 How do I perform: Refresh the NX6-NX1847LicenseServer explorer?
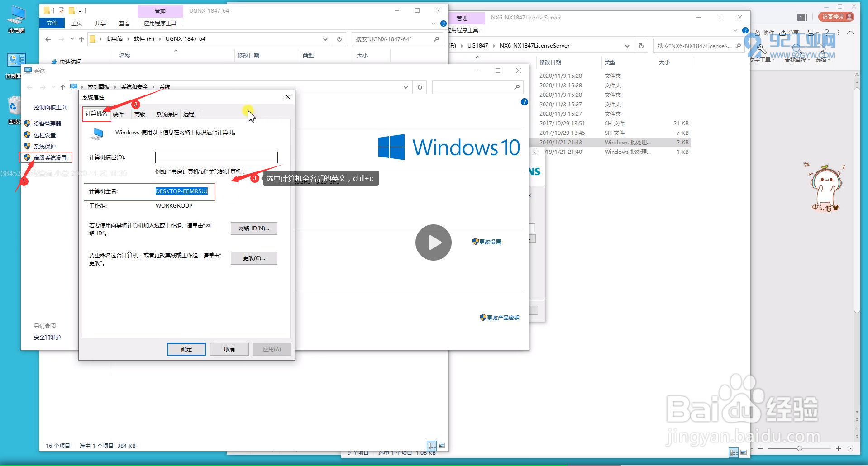click(641, 46)
